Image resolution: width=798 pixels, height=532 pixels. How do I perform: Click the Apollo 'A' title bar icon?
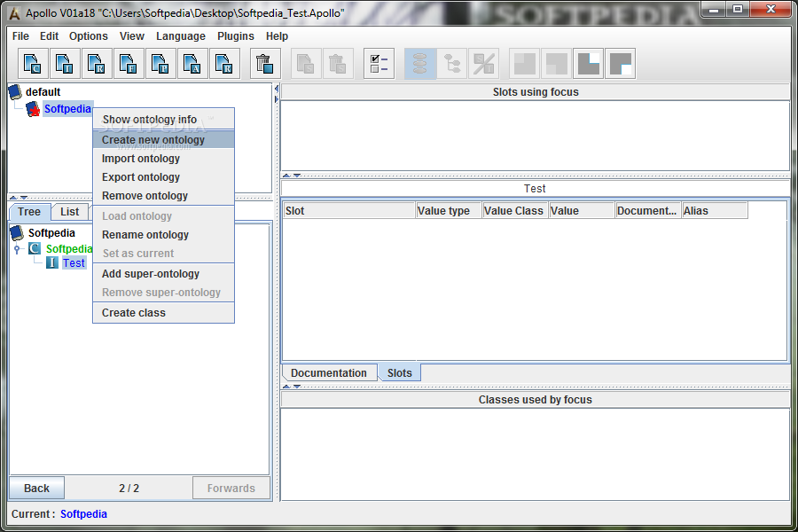coord(14,14)
